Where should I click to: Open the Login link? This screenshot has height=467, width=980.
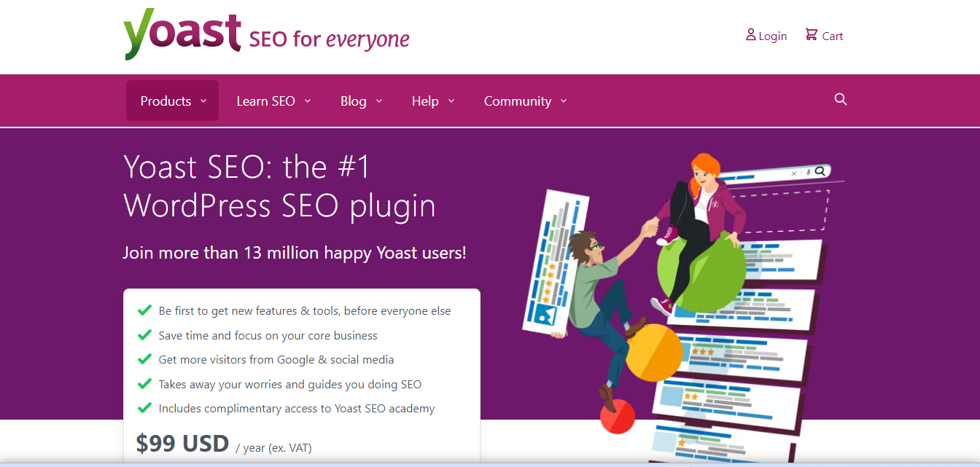(766, 36)
